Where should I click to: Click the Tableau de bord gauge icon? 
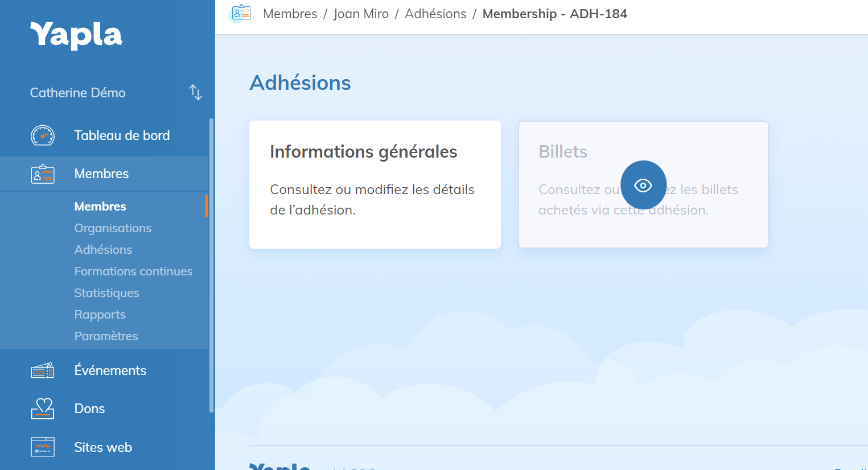click(43, 135)
